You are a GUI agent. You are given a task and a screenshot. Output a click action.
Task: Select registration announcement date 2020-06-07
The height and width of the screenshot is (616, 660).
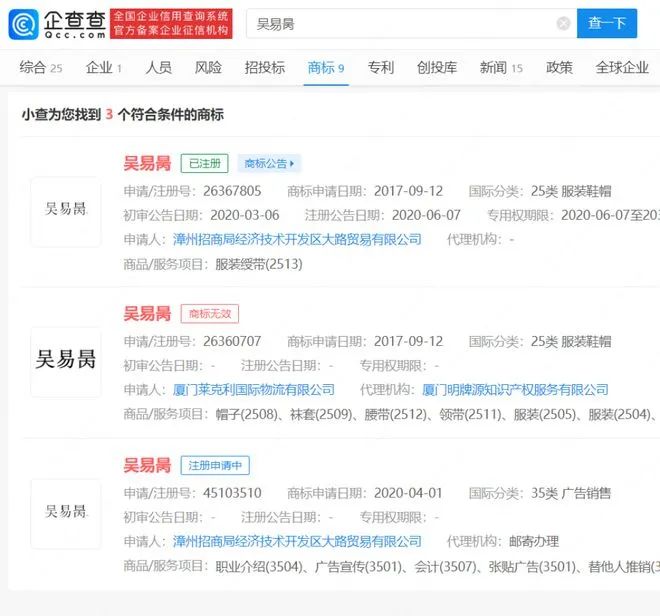click(426, 215)
